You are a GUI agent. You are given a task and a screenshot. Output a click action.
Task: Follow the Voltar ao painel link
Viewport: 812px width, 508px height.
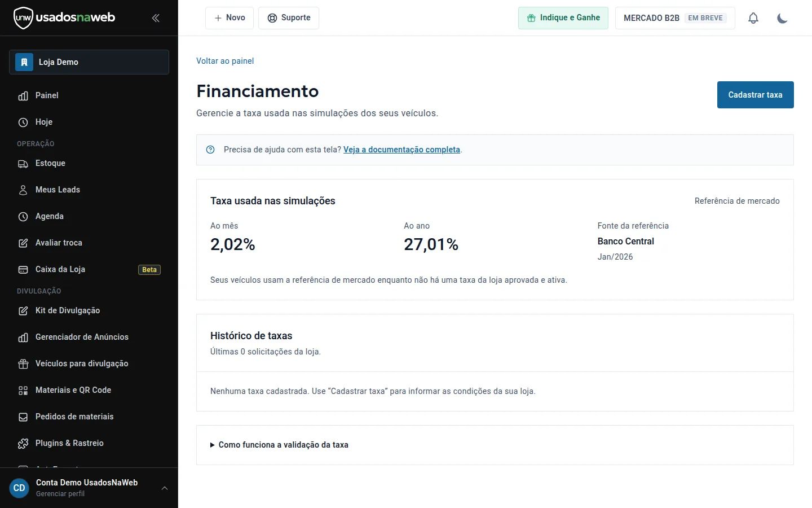click(225, 61)
